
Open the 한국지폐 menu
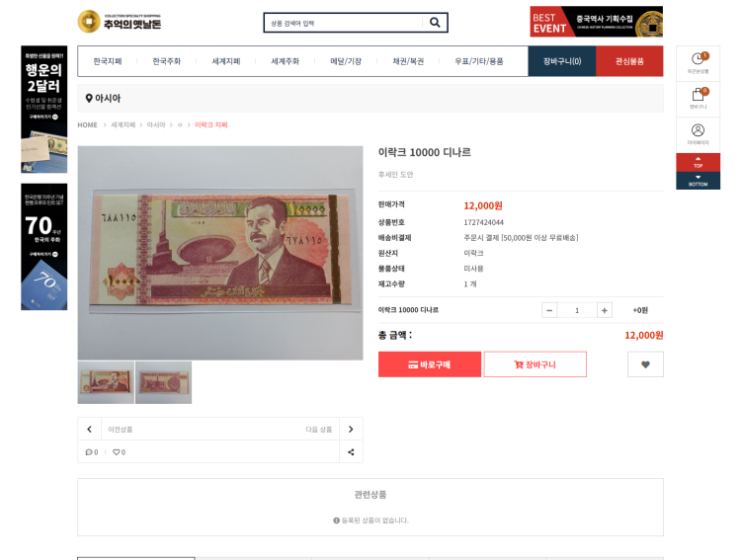coord(108,61)
